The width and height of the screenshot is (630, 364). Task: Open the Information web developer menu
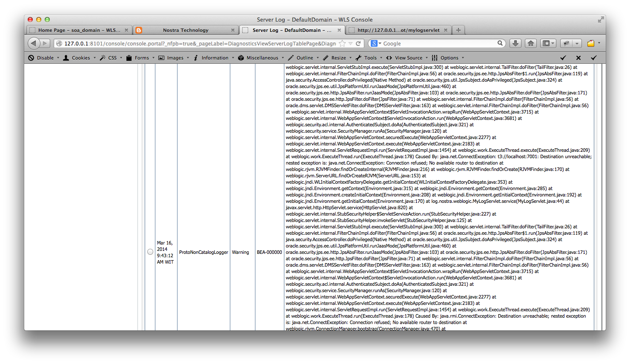(213, 58)
